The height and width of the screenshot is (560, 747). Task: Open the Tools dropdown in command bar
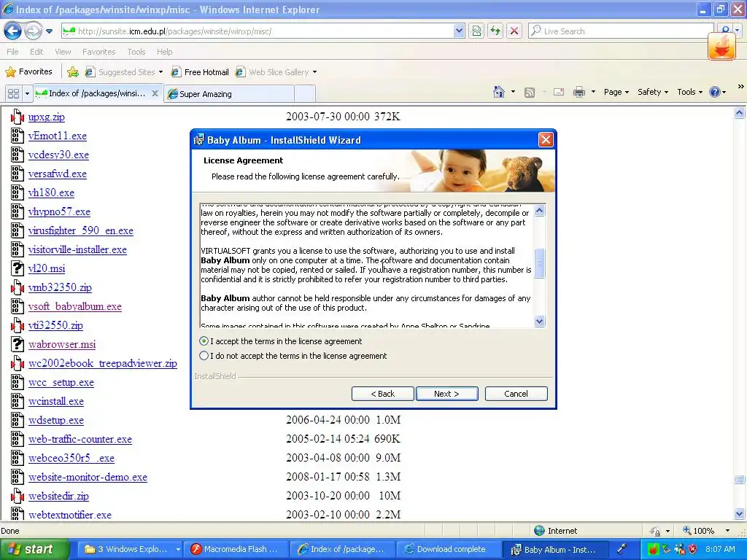[690, 92]
